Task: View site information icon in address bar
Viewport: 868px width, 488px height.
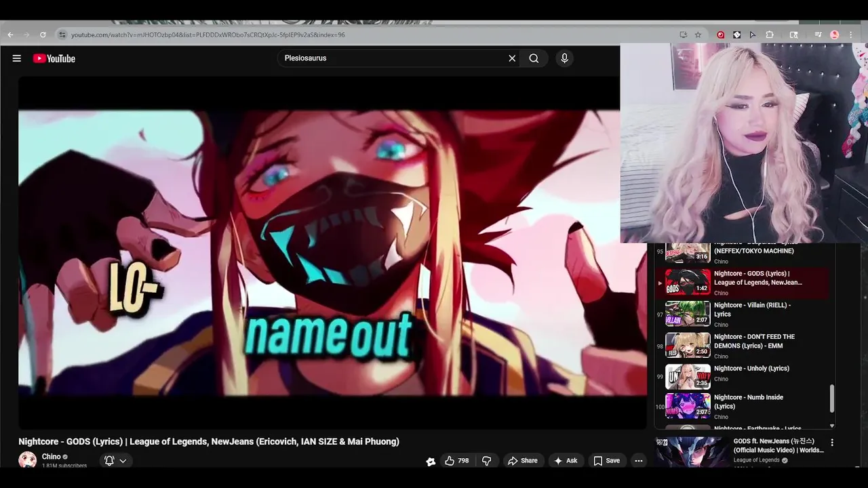Action: pyautogui.click(x=62, y=35)
